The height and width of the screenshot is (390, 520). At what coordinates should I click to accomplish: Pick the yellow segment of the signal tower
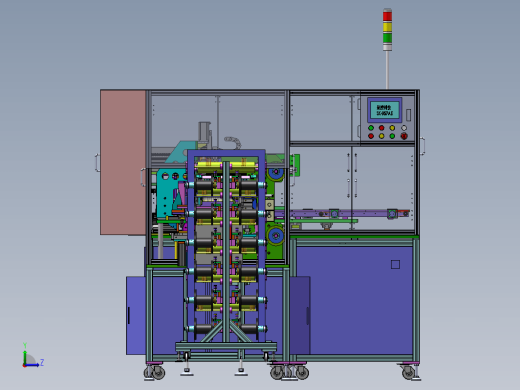[x=387, y=27]
